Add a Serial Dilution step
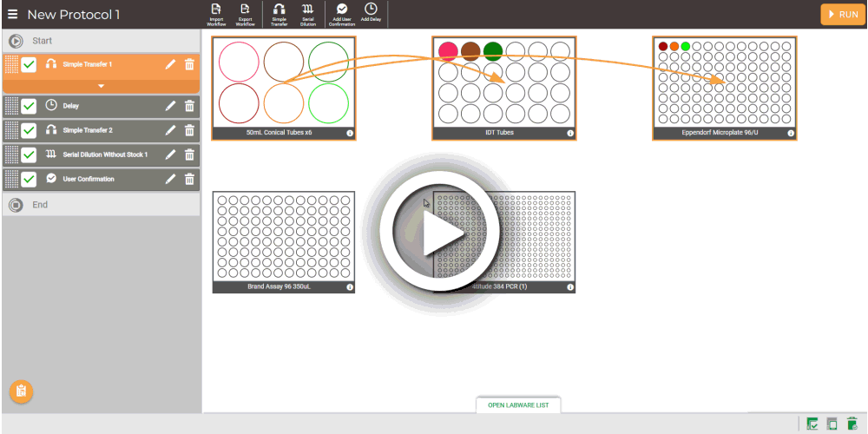The width and height of the screenshot is (868, 434). pos(307,12)
